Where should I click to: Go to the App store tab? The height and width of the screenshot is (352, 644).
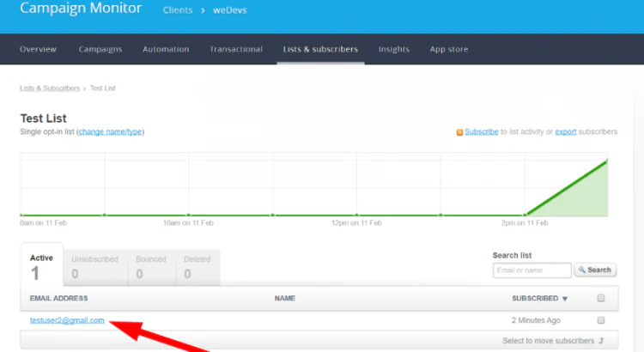pyautogui.click(x=449, y=49)
